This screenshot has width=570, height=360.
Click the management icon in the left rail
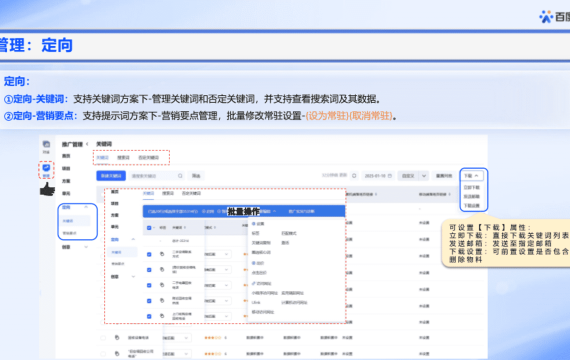pyautogui.click(x=46, y=168)
